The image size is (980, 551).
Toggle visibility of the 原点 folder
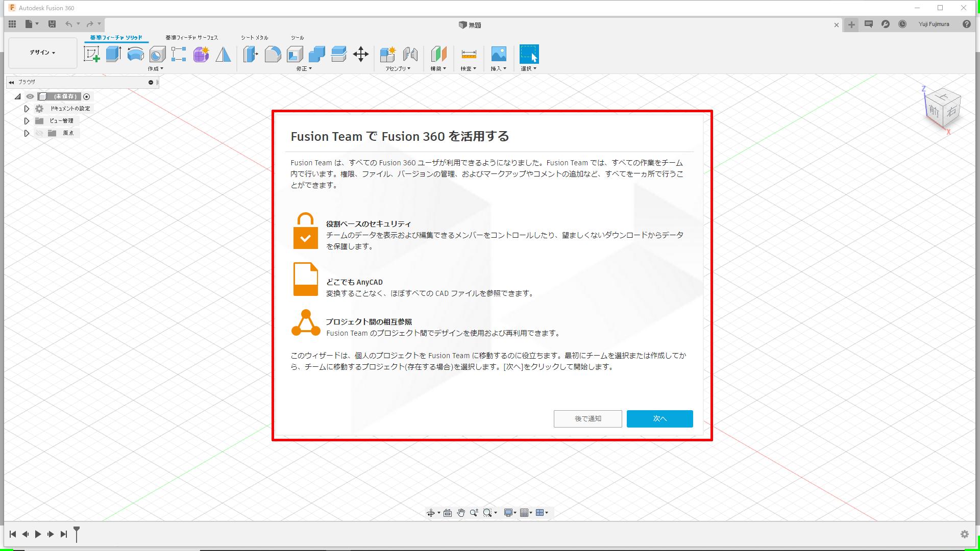click(39, 133)
